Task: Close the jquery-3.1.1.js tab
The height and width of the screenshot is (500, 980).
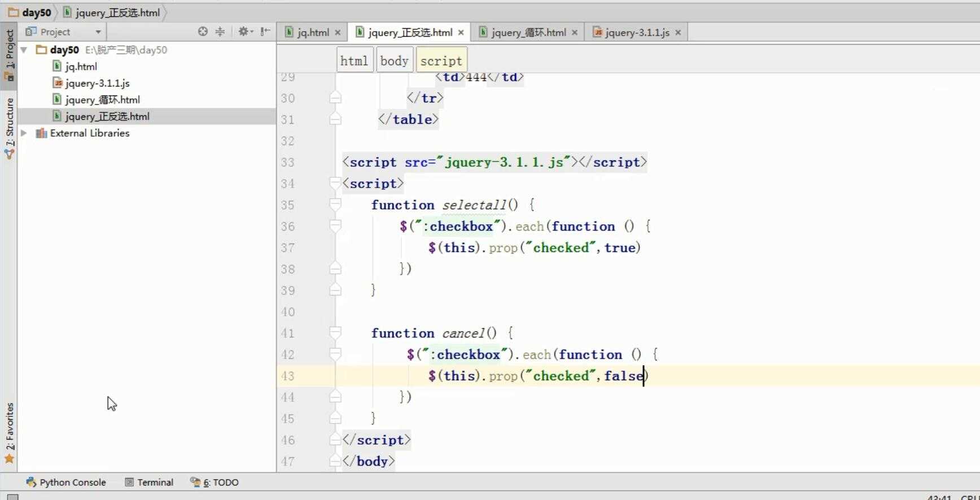Action: 678,33
